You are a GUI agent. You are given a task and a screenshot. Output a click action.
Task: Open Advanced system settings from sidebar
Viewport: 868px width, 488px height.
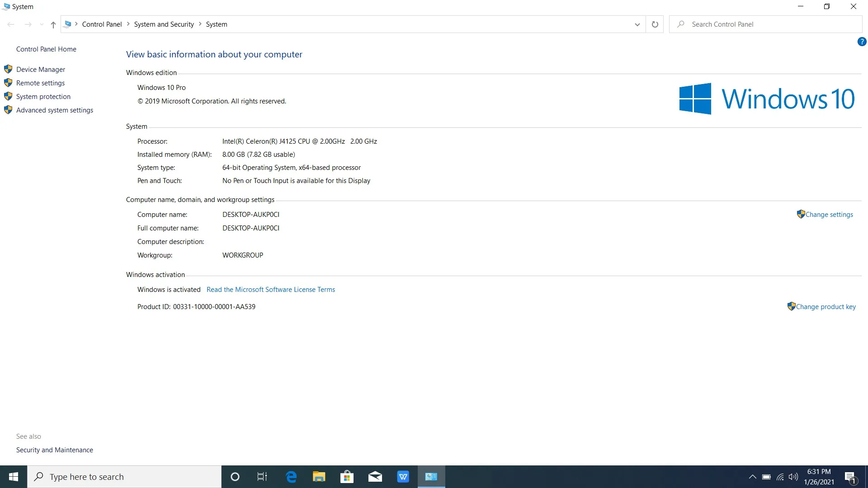[54, 110]
